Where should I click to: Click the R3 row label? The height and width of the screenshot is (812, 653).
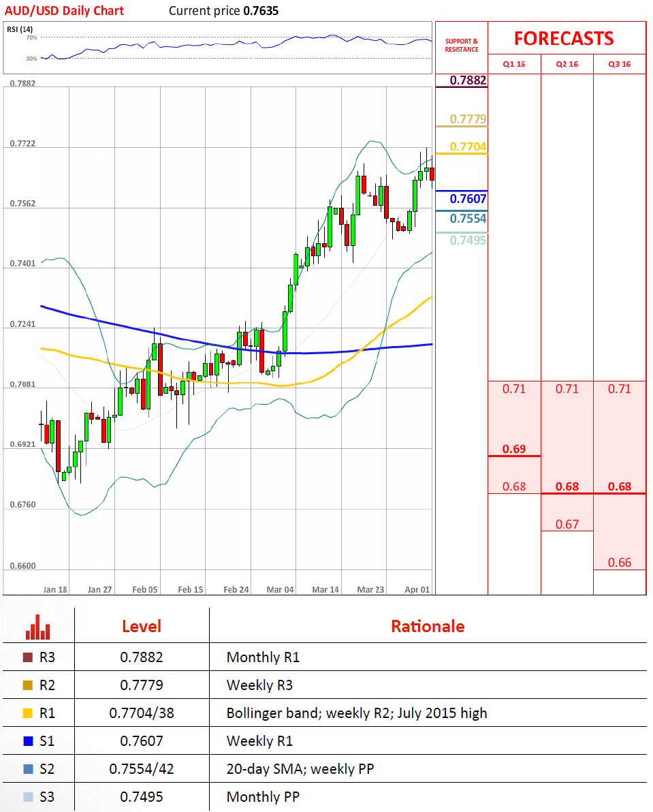47,657
